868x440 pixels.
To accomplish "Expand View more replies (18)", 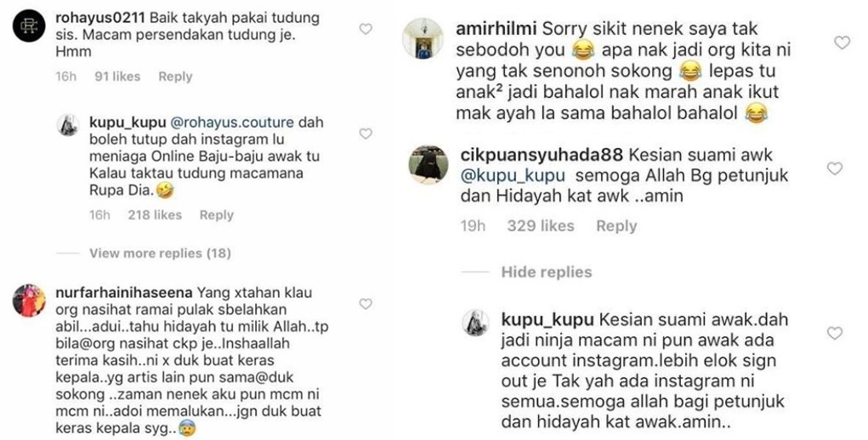I will click(x=160, y=254).
